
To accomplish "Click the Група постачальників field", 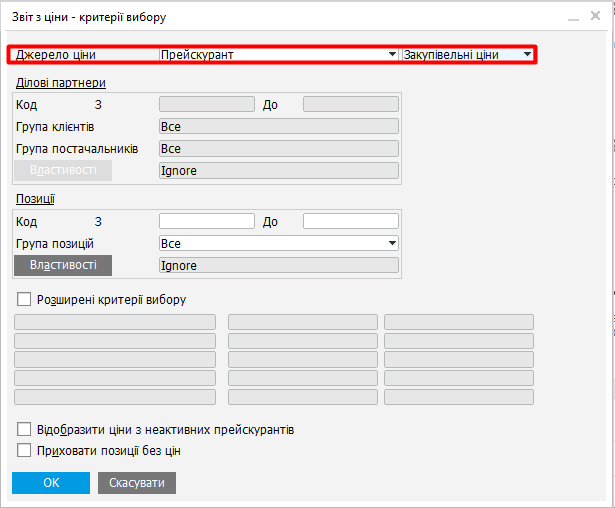I will coord(279,148).
